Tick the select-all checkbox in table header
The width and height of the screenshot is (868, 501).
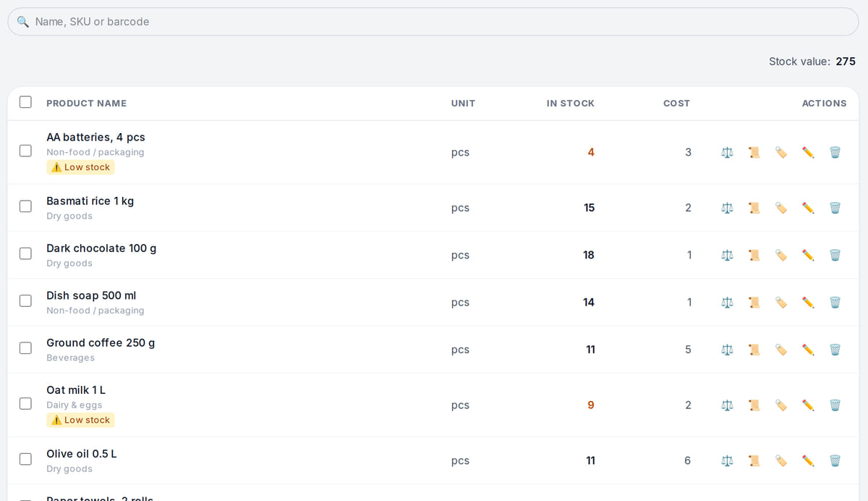(x=25, y=102)
